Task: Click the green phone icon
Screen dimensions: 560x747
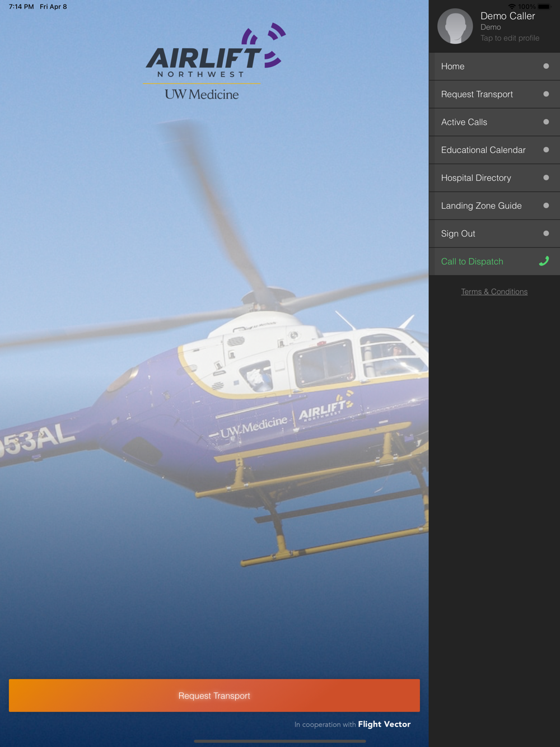Action: (544, 261)
